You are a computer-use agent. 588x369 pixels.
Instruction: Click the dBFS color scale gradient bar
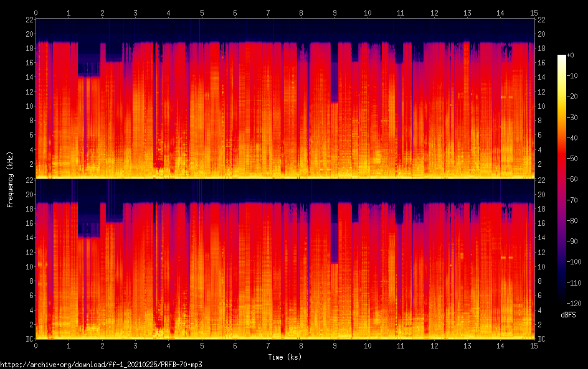point(561,179)
